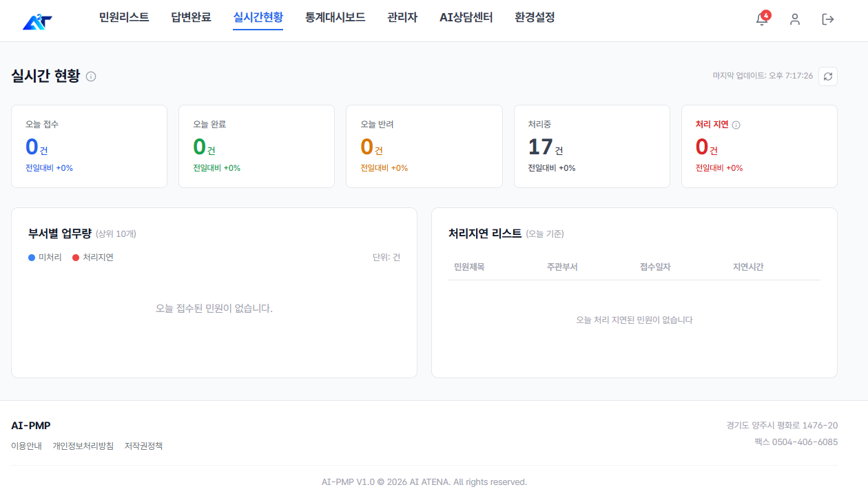This screenshot has height=496, width=868.
Task: Toggle the blue 미처리 legend item
Action: coord(45,257)
